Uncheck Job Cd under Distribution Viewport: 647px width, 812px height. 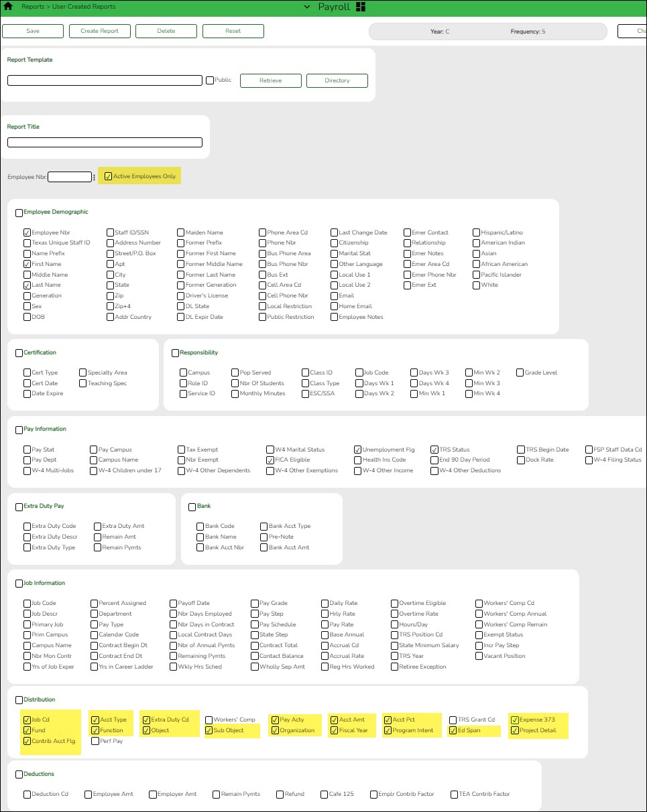26,718
